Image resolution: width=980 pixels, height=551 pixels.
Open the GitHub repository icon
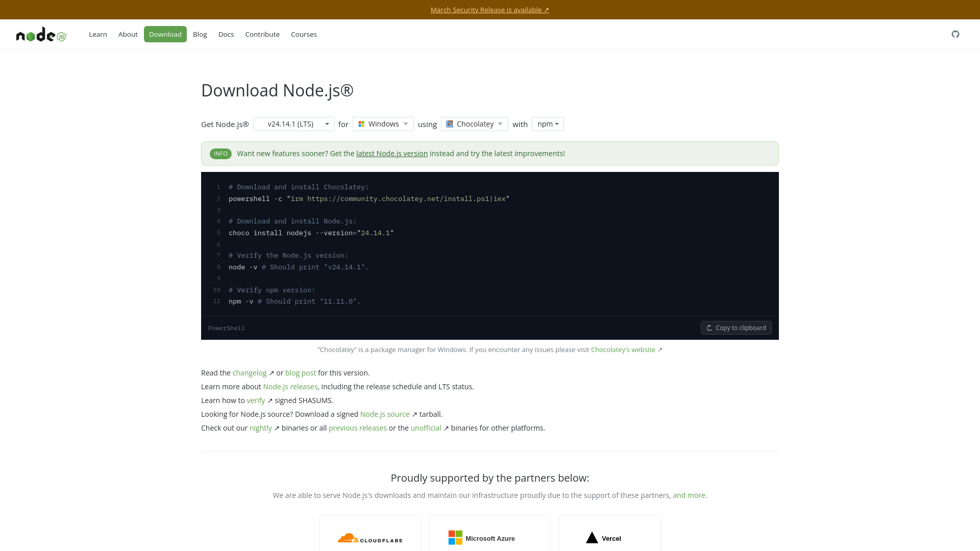tap(955, 34)
